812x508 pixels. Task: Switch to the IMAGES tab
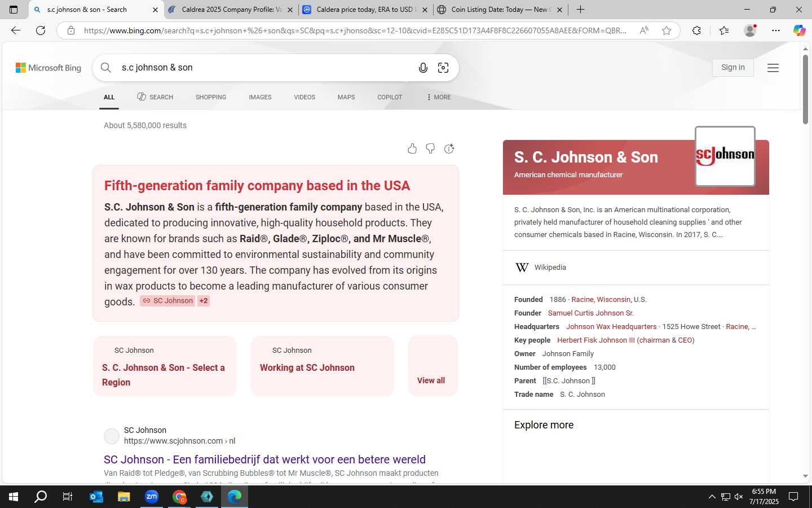tap(260, 97)
